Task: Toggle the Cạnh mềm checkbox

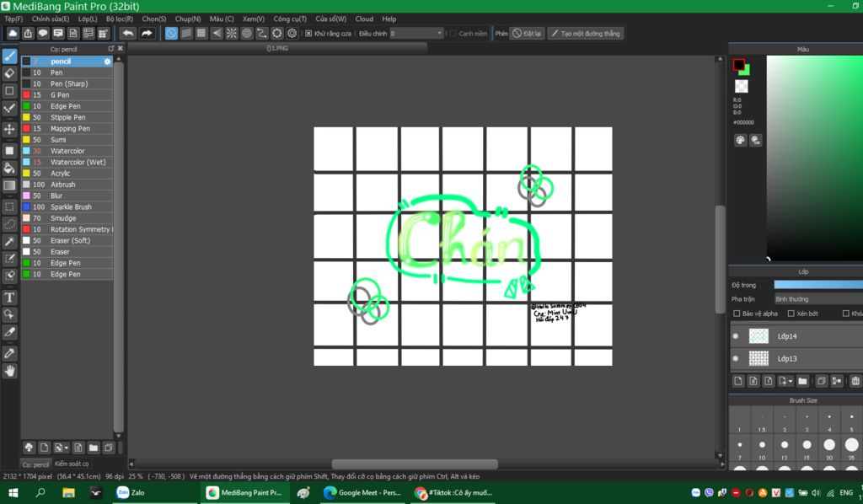Action: pyautogui.click(x=453, y=34)
